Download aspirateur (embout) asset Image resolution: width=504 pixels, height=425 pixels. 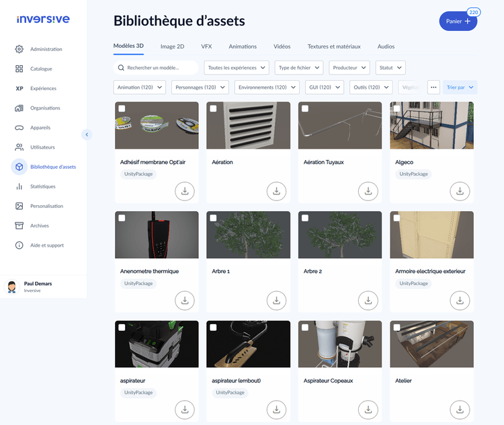tap(276, 410)
